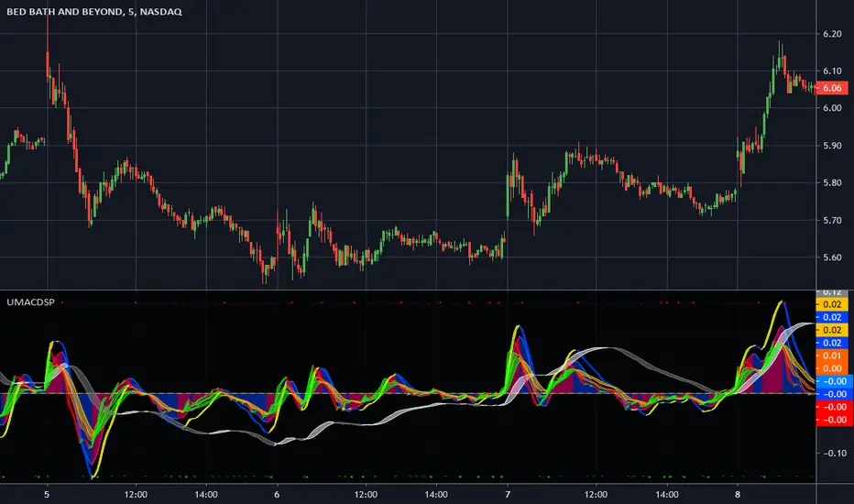Click the light blue -0.00 indicator value tag
854x504 pixels.
coord(834,381)
